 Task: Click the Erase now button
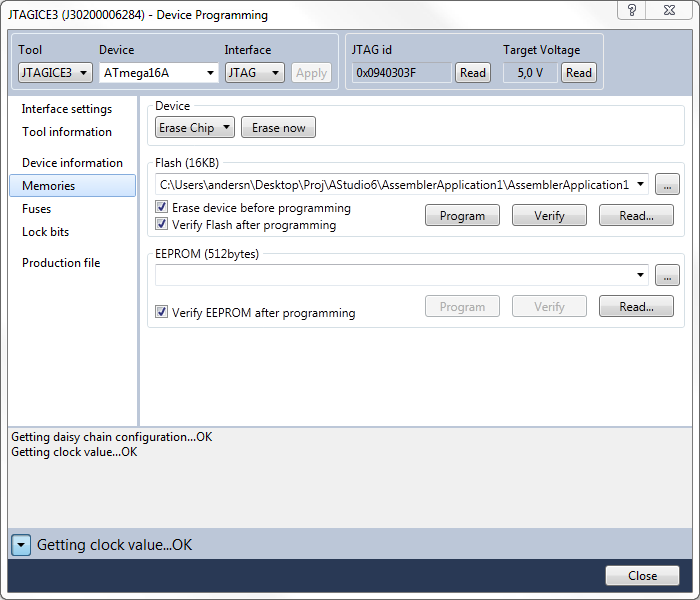point(278,128)
